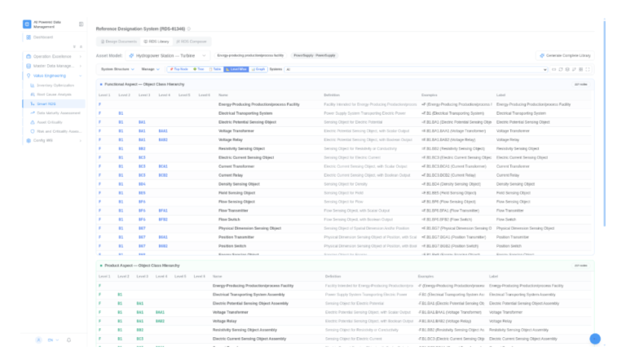
Task: Switch view to Graph
Action: [258, 69]
